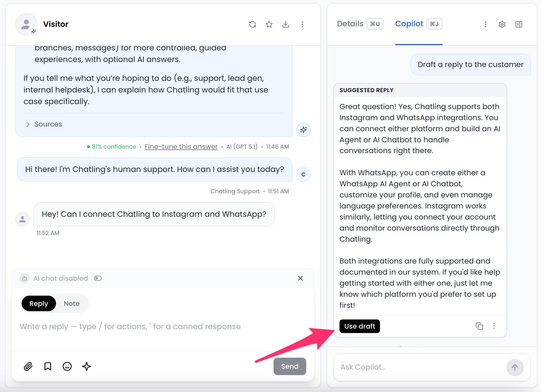Click the AI sparkle compose icon

pos(86,366)
